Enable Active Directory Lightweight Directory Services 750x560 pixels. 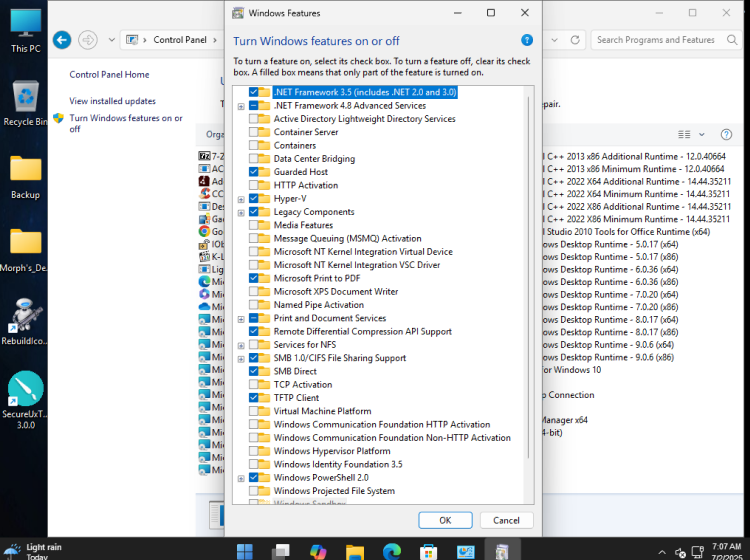pos(254,119)
